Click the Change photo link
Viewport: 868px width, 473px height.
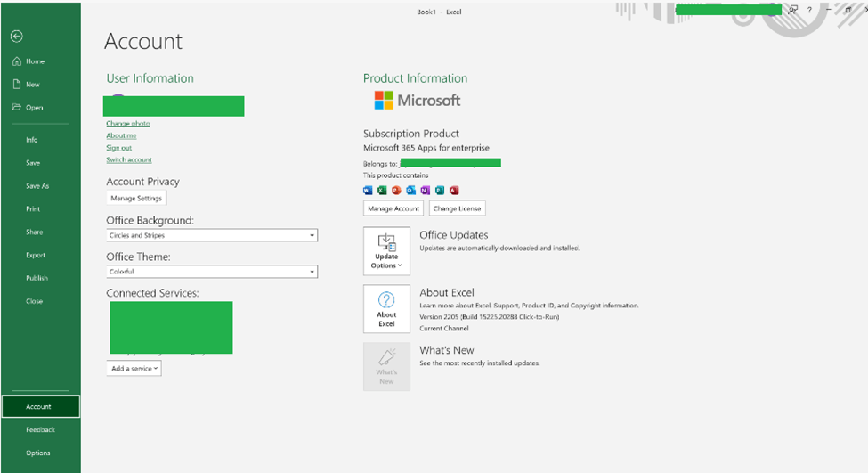coord(128,124)
